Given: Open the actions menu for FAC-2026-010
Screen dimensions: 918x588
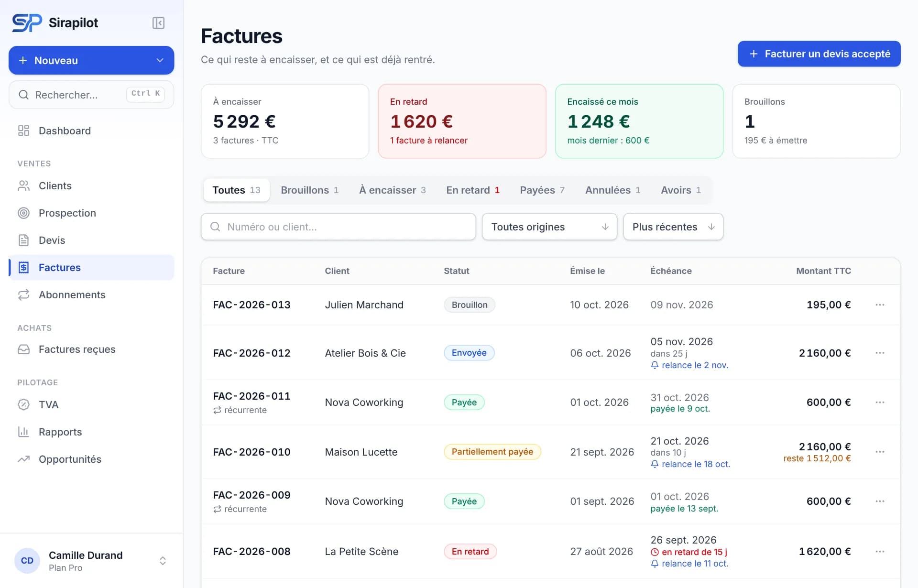Looking at the screenshot, I should (x=880, y=452).
